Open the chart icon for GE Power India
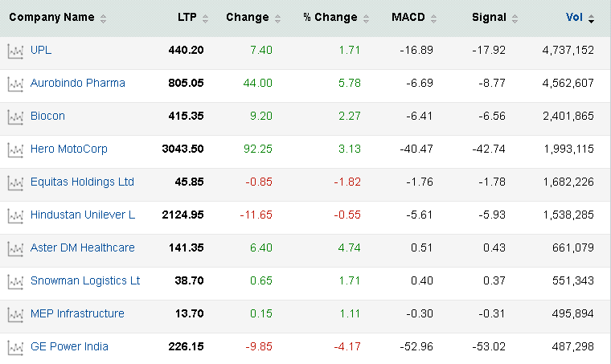Image resolution: width=611 pixels, height=364 pixels. (x=14, y=347)
